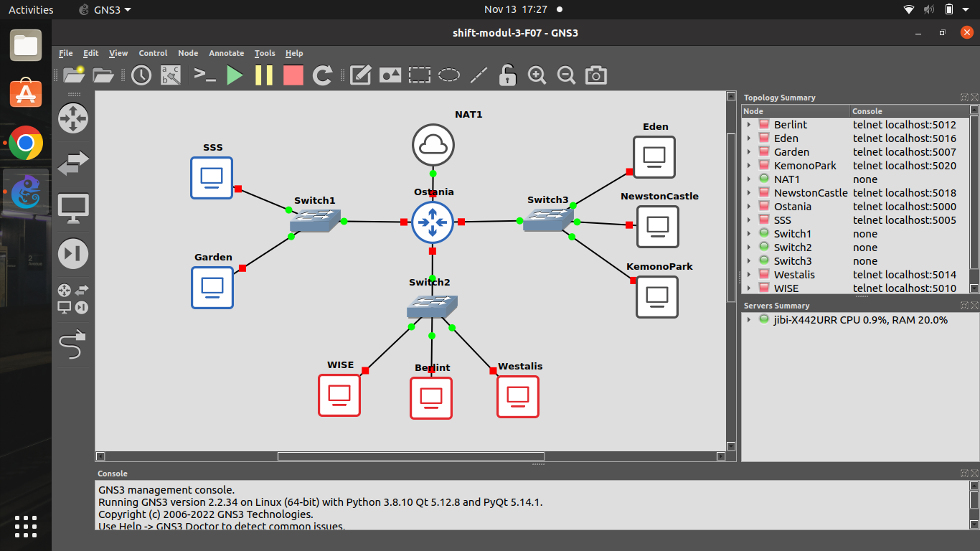Open the Tools menu
The image size is (980, 551).
tap(265, 53)
